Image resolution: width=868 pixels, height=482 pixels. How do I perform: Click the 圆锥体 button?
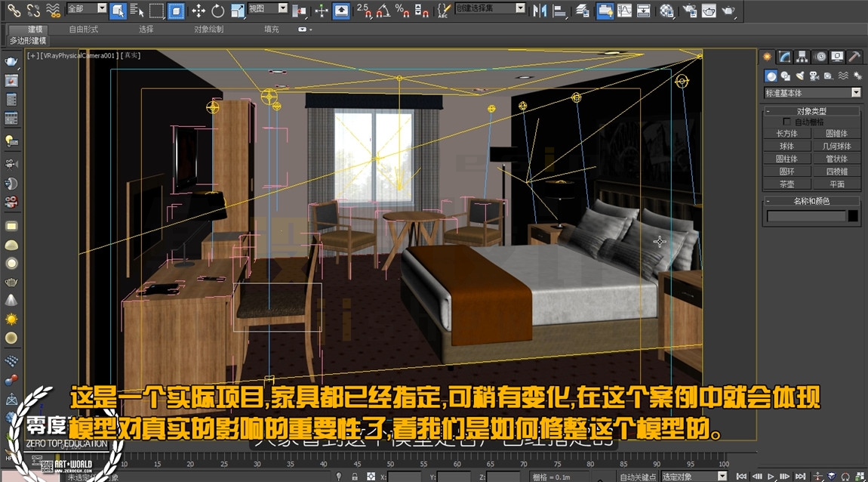point(836,133)
